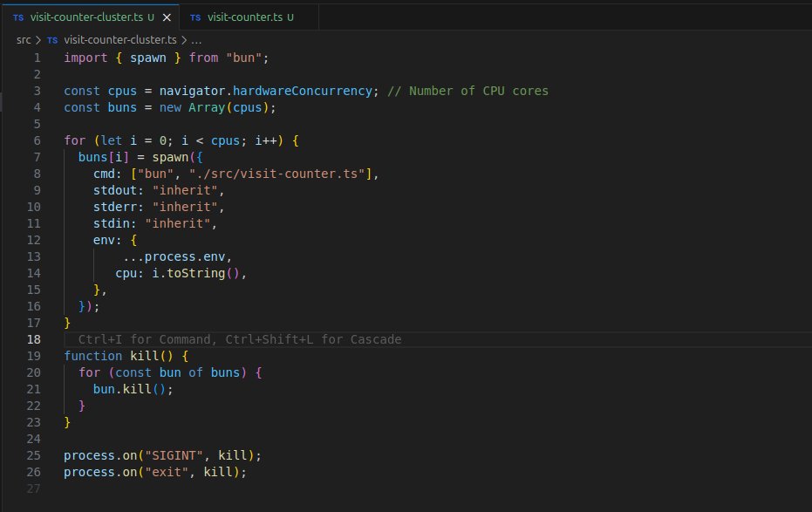Click 'i.toString()' on line 14

195,273
